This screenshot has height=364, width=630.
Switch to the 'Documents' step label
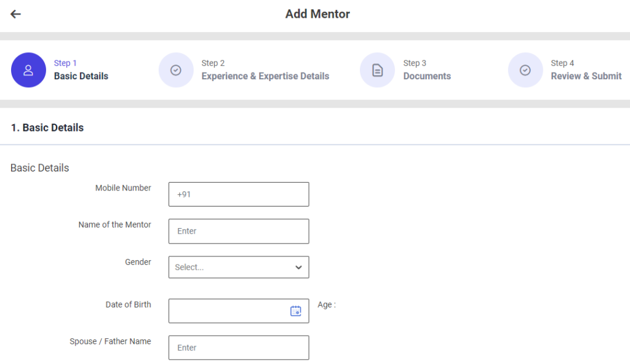pos(427,76)
